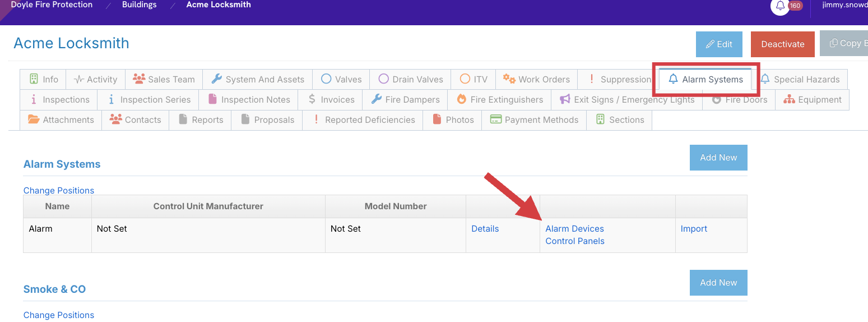Open the Suppression tab
Screen dimensions: 868x322
(x=619, y=79)
